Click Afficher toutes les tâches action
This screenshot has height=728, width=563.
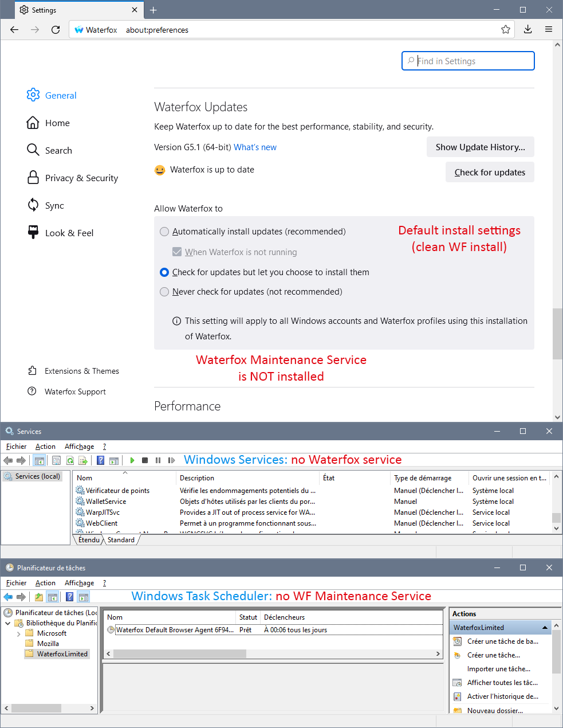pos(502,683)
